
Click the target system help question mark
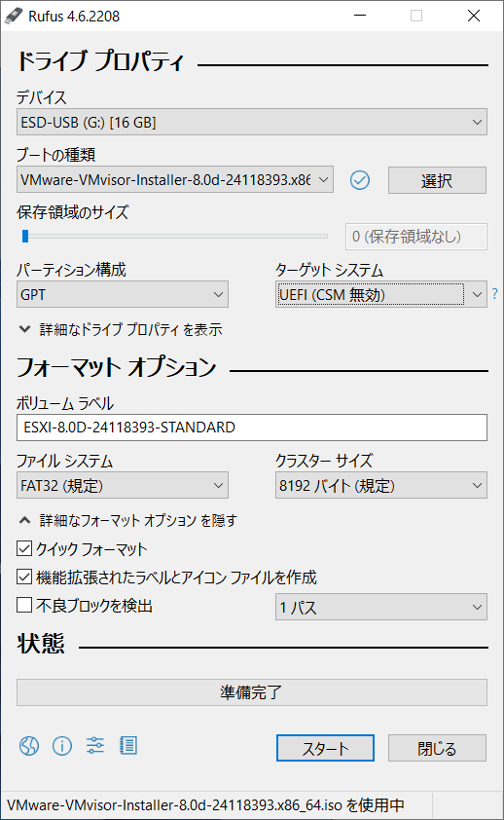(x=494, y=294)
